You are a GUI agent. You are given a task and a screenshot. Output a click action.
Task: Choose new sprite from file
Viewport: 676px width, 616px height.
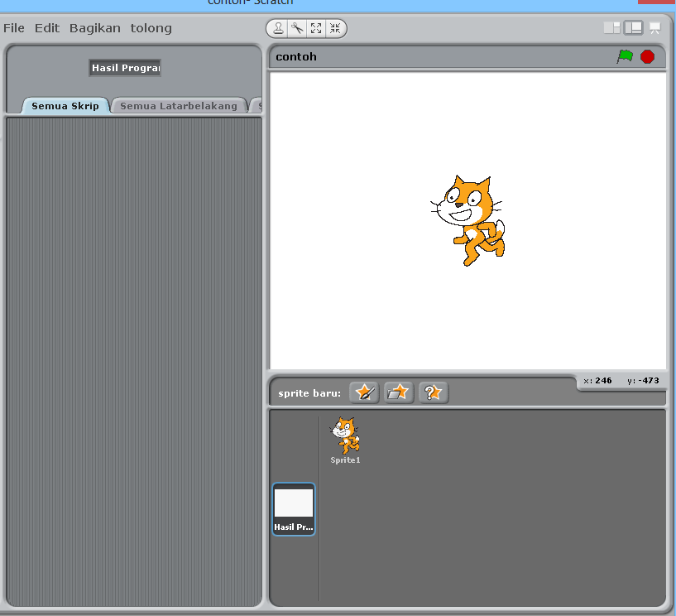399,392
